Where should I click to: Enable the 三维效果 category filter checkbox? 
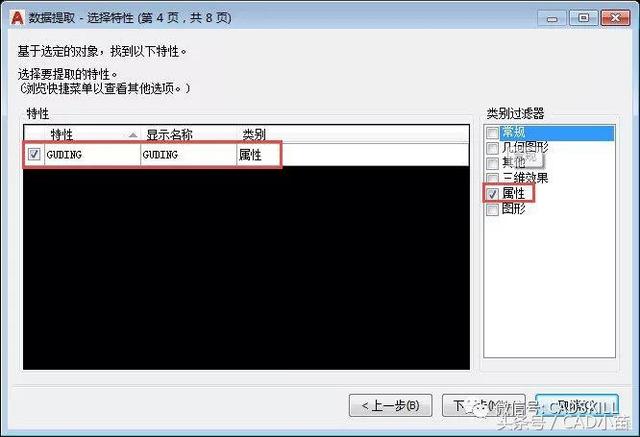pos(492,177)
